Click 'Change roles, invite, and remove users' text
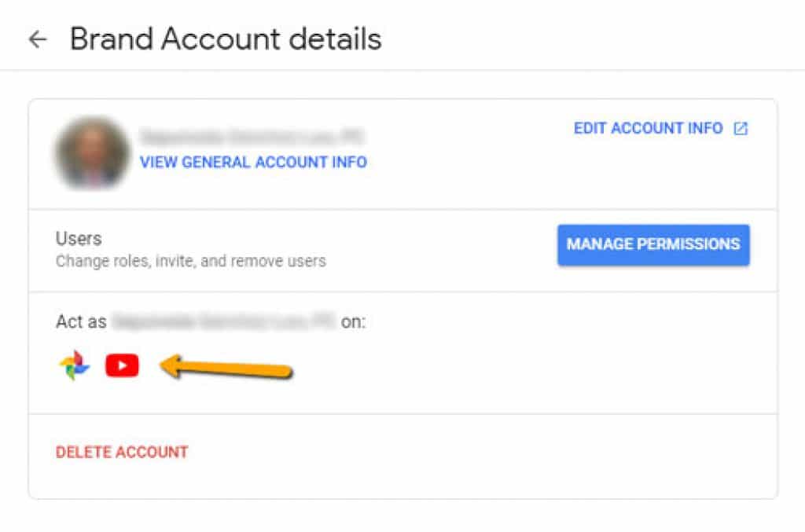This screenshot has width=805, height=532. 190,261
